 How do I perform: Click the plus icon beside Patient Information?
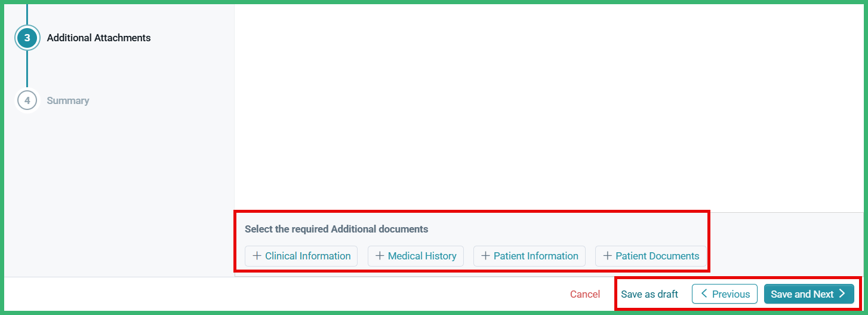pyautogui.click(x=485, y=256)
